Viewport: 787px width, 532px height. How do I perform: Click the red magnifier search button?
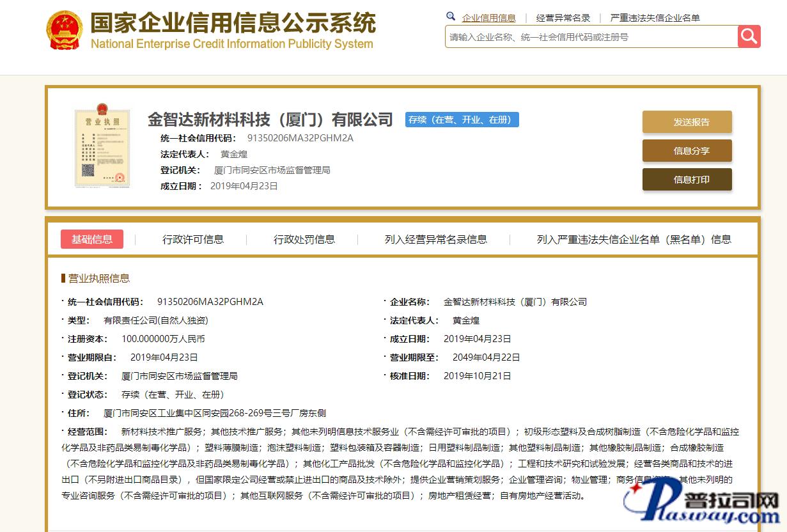(x=749, y=36)
